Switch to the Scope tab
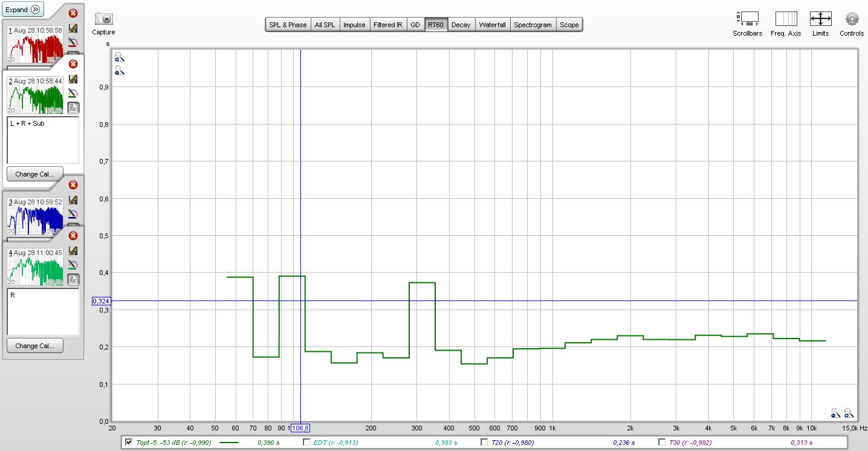 point(569,25)
